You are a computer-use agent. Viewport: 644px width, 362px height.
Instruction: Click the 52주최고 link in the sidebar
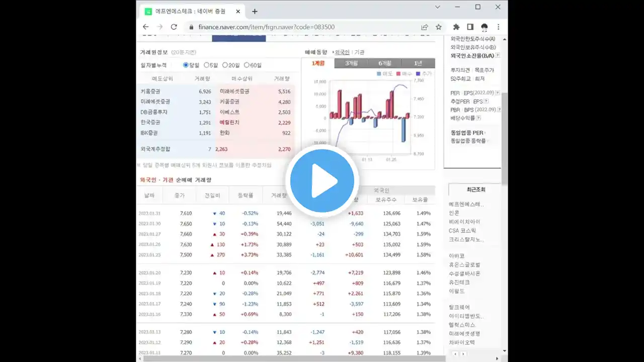(x=460, y=79)
